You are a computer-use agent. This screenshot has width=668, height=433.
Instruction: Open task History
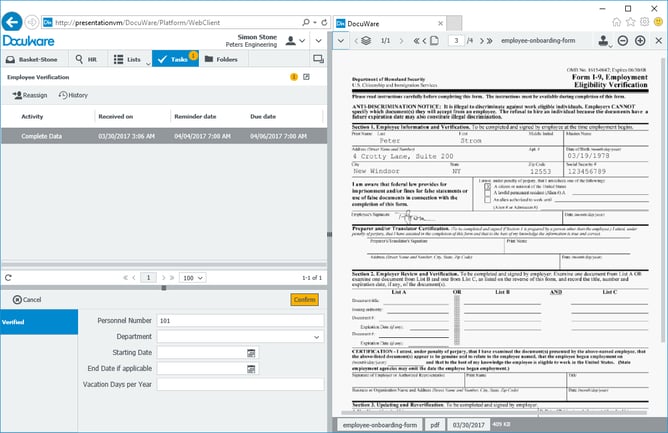click(x=73, y=95)
